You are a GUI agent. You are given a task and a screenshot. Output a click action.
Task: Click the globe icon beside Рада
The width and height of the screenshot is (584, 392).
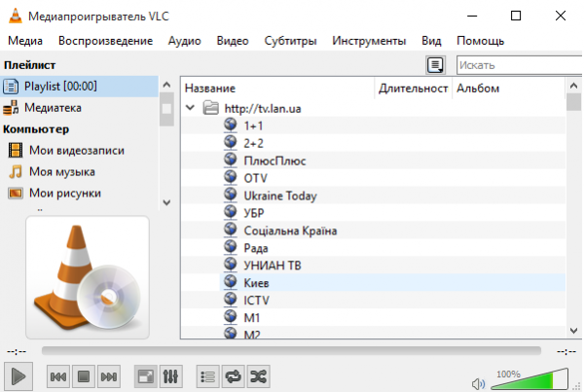(231, 248)
